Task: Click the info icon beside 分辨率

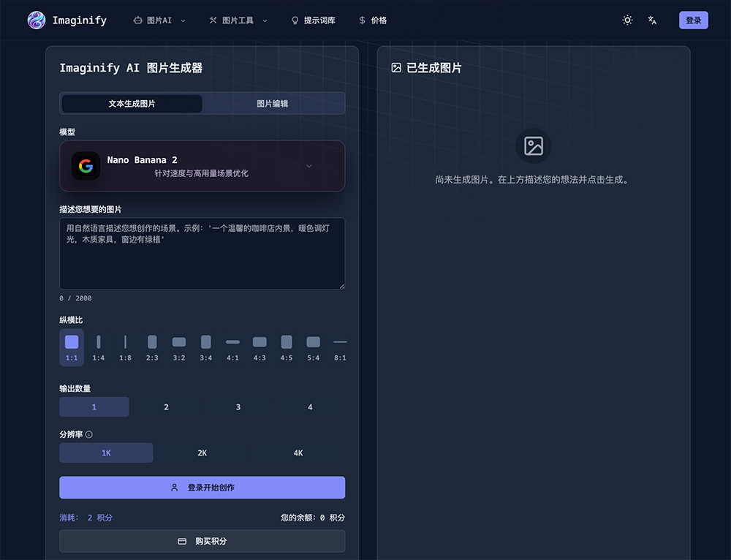Action: (91, 434)
